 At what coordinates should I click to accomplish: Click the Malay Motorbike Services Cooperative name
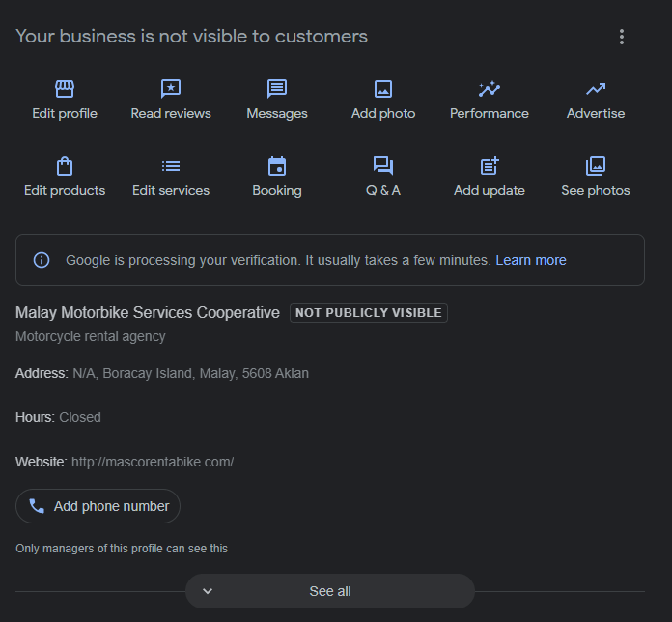(x=148, y=313)
